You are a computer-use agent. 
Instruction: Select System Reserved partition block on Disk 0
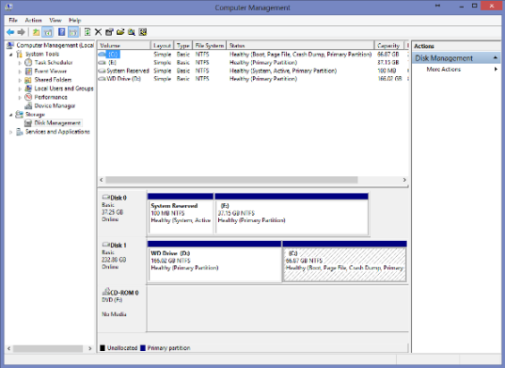pyautogui.click(x=180, y=214)
